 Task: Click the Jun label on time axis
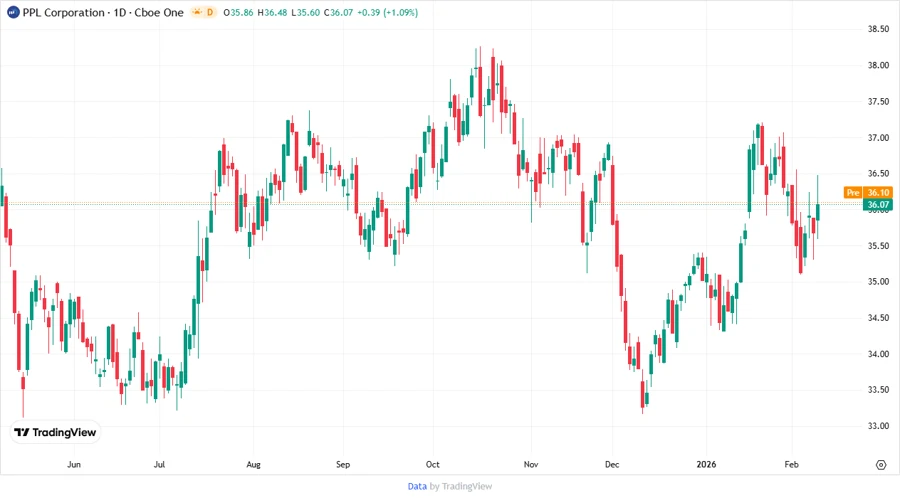(x=74, y=464)
